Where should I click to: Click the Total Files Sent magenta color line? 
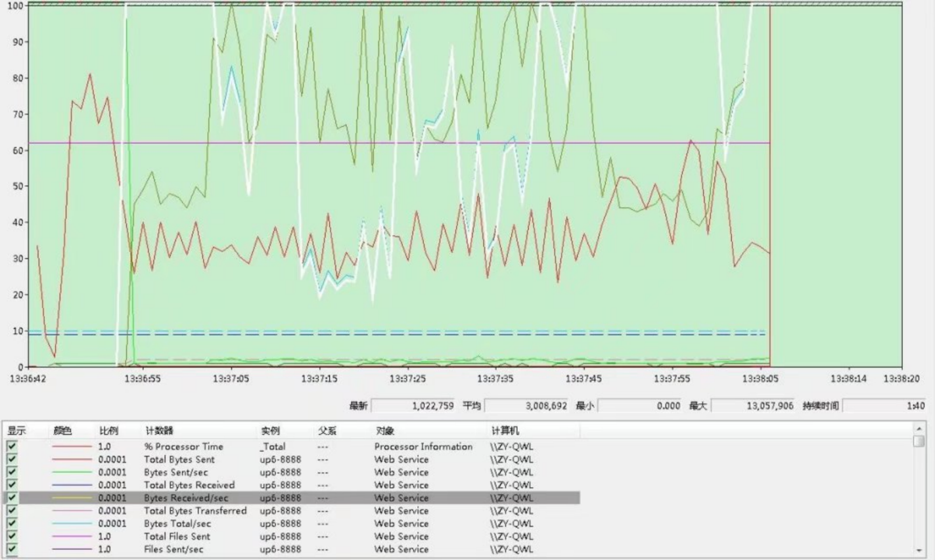72,536
